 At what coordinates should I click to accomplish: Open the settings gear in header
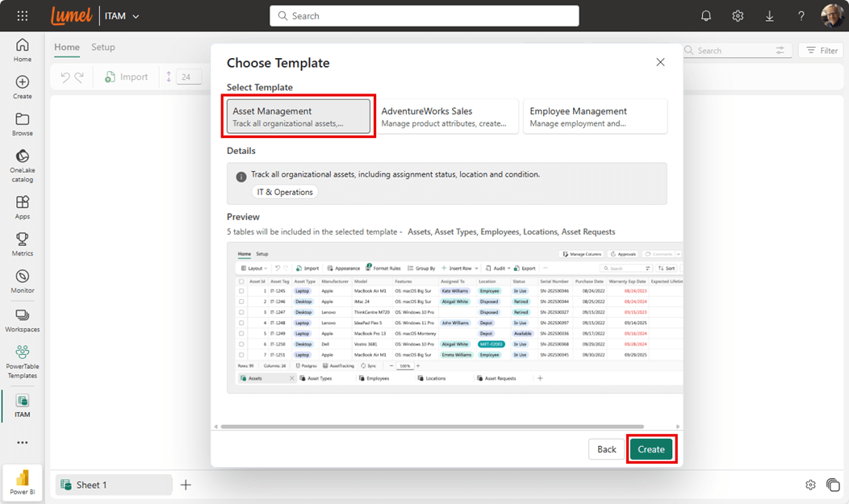pyautogui.click(x=738, y=16)
